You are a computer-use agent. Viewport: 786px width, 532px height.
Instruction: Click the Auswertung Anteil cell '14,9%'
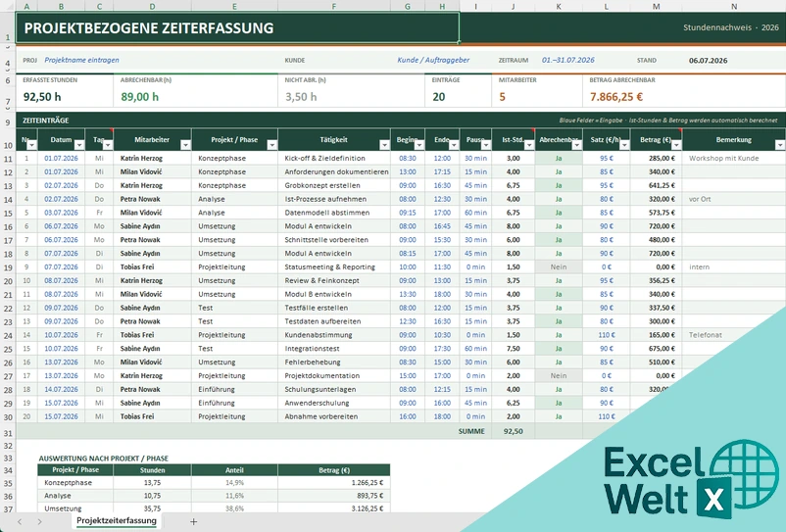(x=234, y=483)
